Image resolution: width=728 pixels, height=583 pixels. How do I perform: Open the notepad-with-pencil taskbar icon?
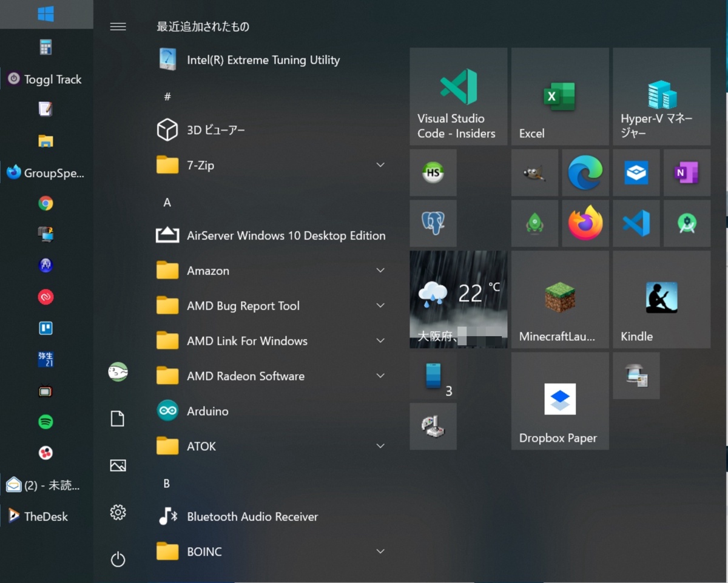[x=45, y=109]
